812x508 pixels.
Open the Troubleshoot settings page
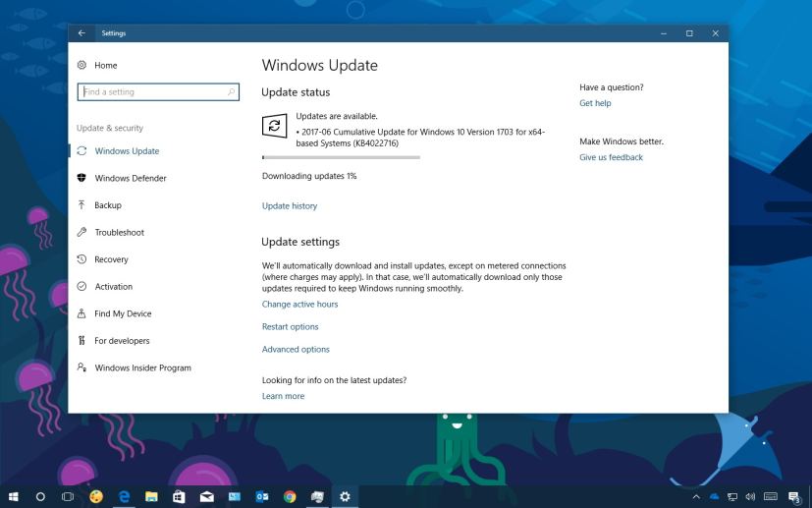click(x=119, y=232)
